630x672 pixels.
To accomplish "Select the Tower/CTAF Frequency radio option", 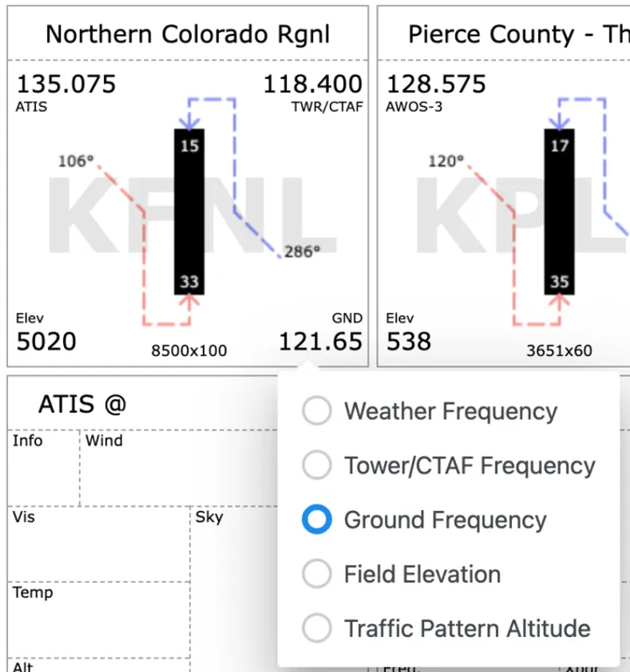I will click(317, 465).
